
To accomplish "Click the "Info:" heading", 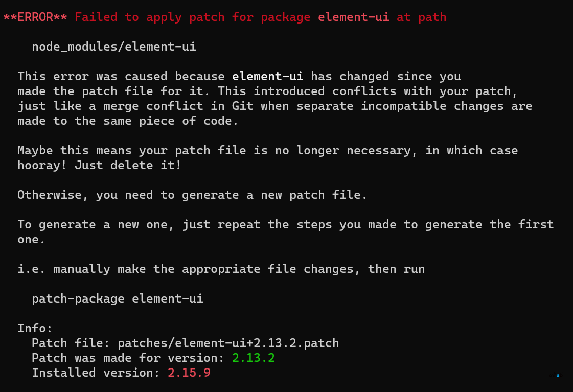I will click(35, 329).
